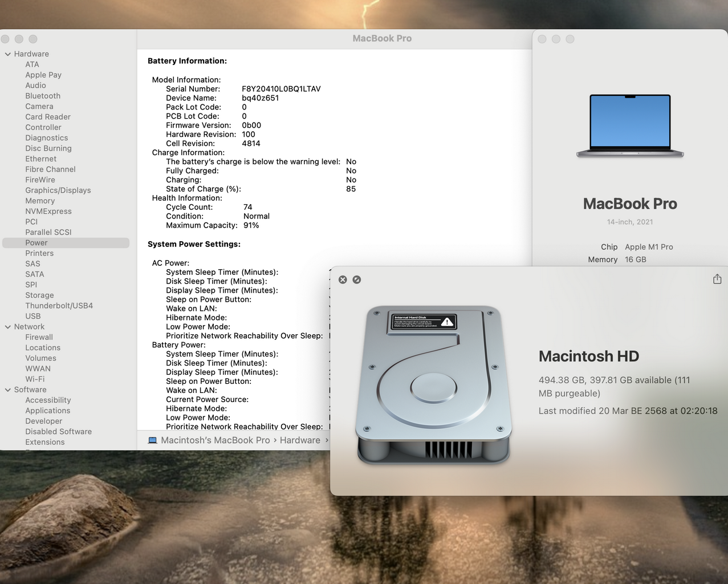
Task: Click the share icon in Quick Look window
Action: pos(717,279)
